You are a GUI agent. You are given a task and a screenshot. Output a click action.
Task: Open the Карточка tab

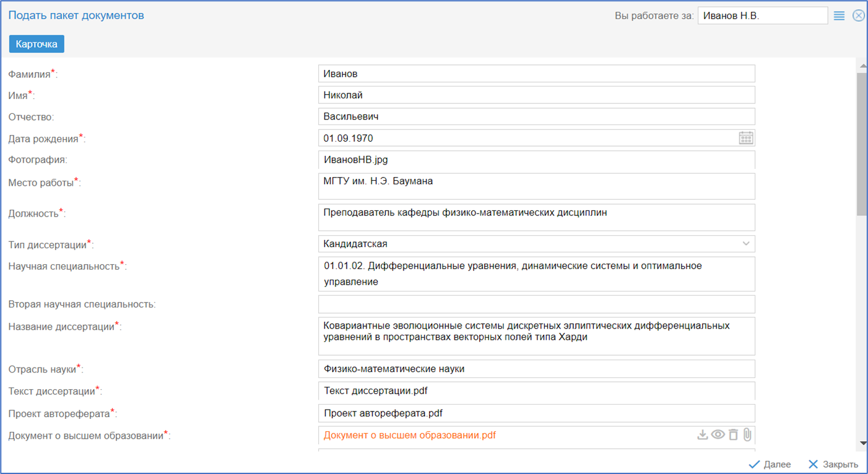37,44
